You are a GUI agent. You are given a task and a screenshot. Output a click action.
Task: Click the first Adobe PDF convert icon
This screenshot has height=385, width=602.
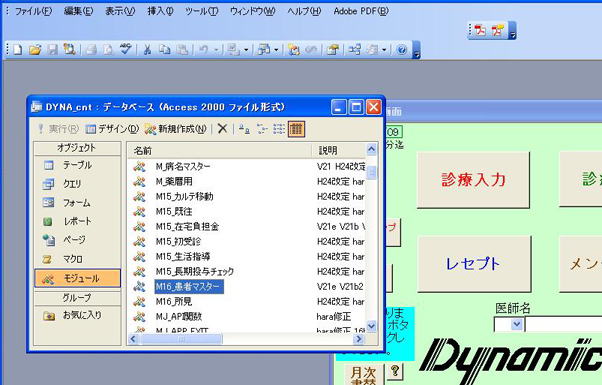(x=480, y=30)
